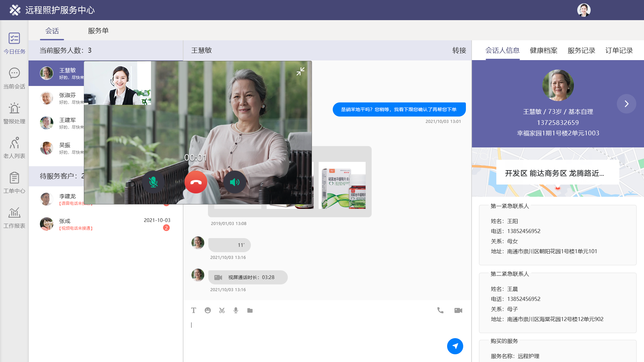
Task: Expand next contact info with chevron arrow
Action: (626, 104)
